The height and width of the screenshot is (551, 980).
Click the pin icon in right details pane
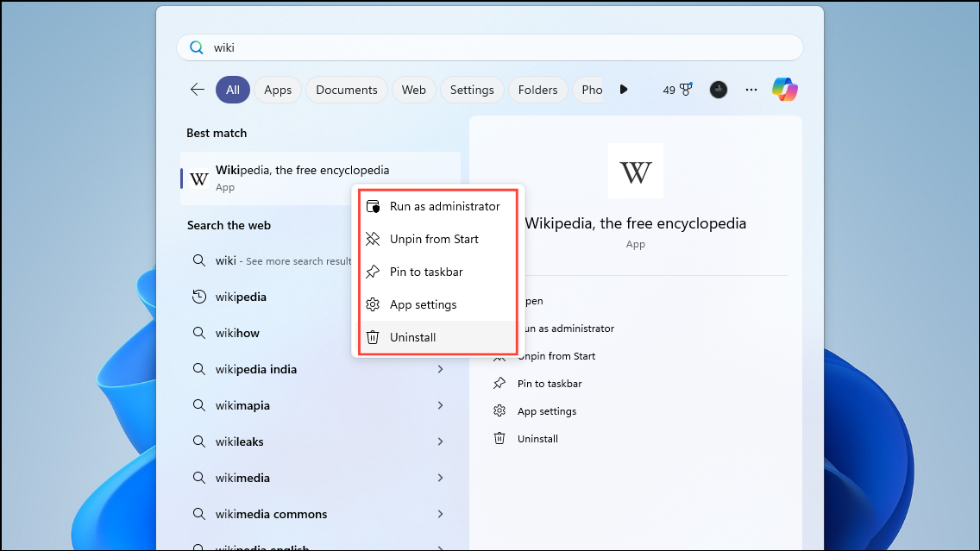pos(499,384)
